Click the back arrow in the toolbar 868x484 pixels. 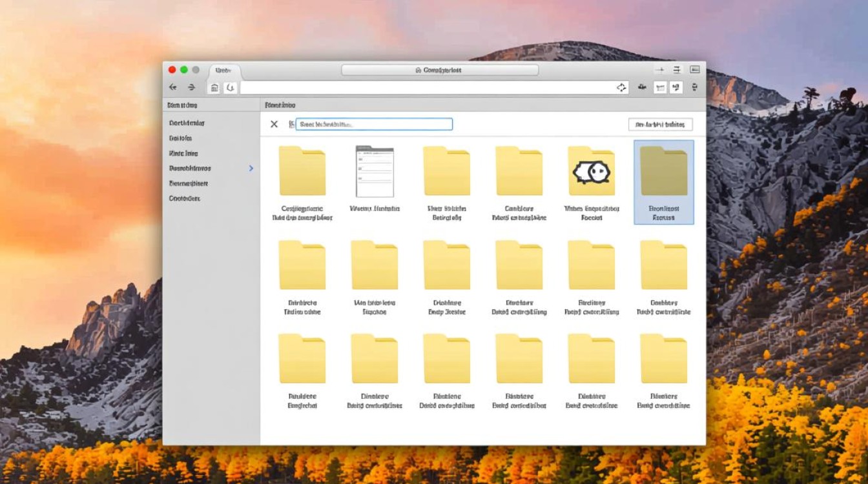pyautogui.click(x=172, y=87)
